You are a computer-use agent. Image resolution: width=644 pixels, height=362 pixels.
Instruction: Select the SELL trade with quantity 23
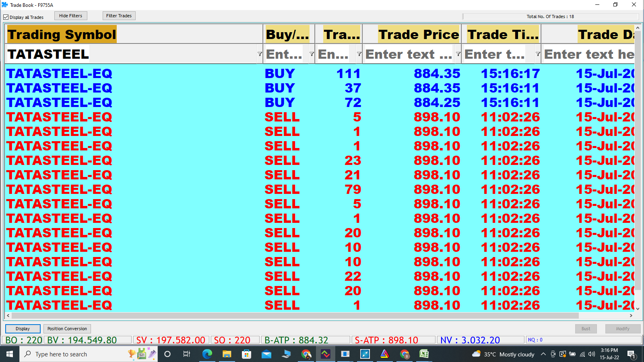[320, 160]
